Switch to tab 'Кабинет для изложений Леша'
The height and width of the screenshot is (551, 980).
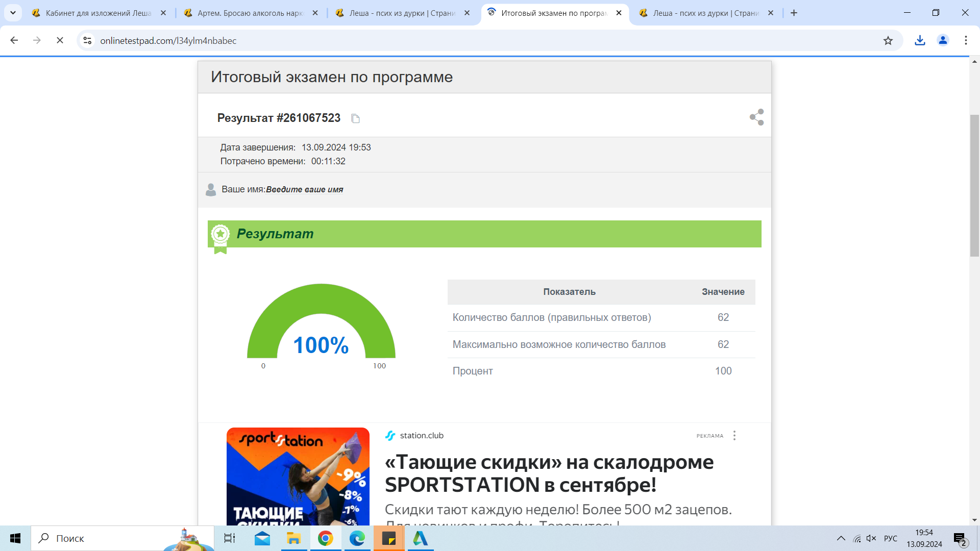pyautogui.click(x=98, y=13)
